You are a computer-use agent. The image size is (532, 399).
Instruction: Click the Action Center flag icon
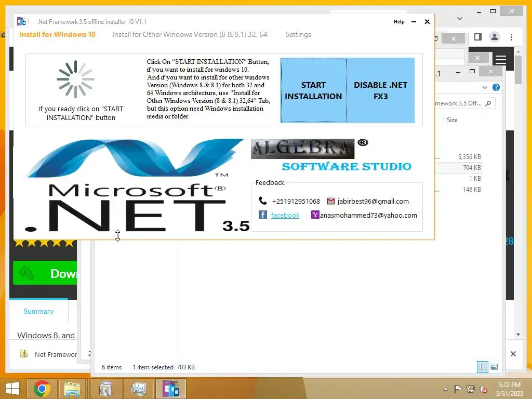click(458, 389)
